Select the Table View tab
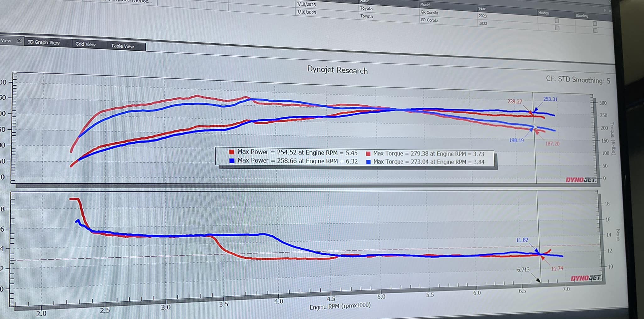This screenshot has width=644, height=319. (122, 46)
